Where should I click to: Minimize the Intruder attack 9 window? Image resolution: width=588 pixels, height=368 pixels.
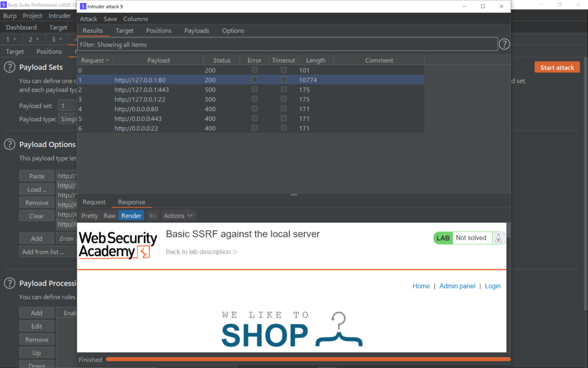tap(464, 6)
